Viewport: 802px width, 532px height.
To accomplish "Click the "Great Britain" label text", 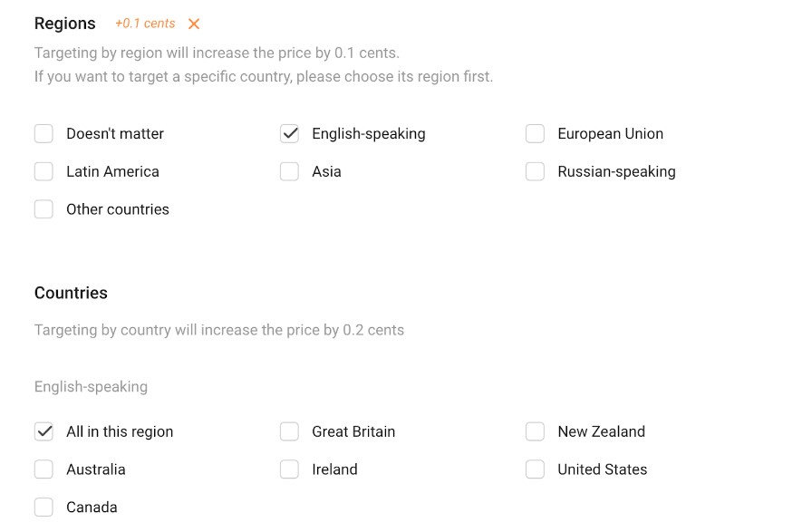I will [353, 431].
